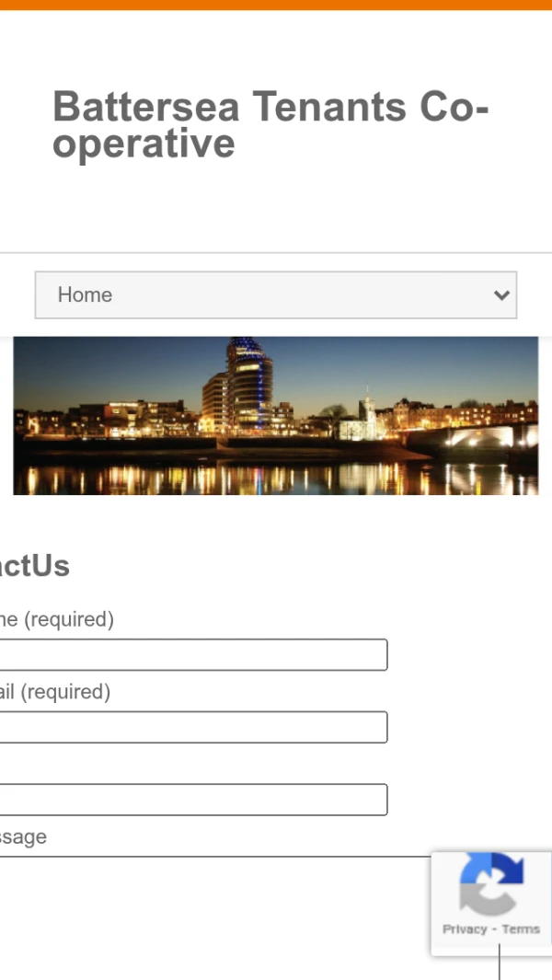Click the orange bar at page top

[276, 5]
